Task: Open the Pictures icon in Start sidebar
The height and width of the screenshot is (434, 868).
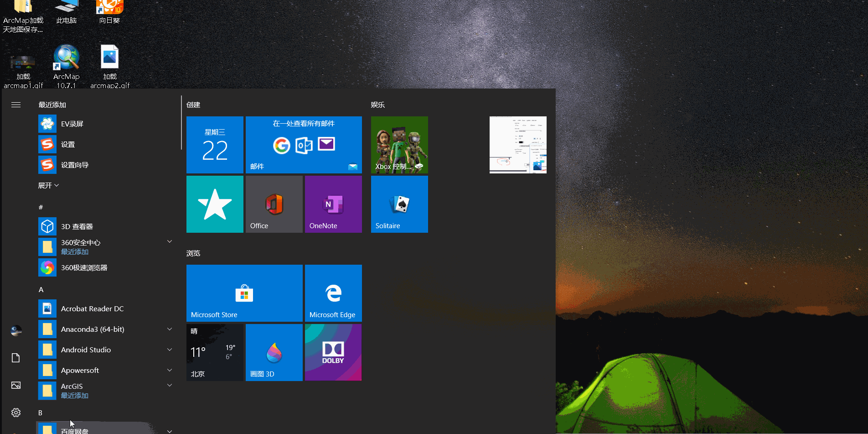Action: point(16,385)
